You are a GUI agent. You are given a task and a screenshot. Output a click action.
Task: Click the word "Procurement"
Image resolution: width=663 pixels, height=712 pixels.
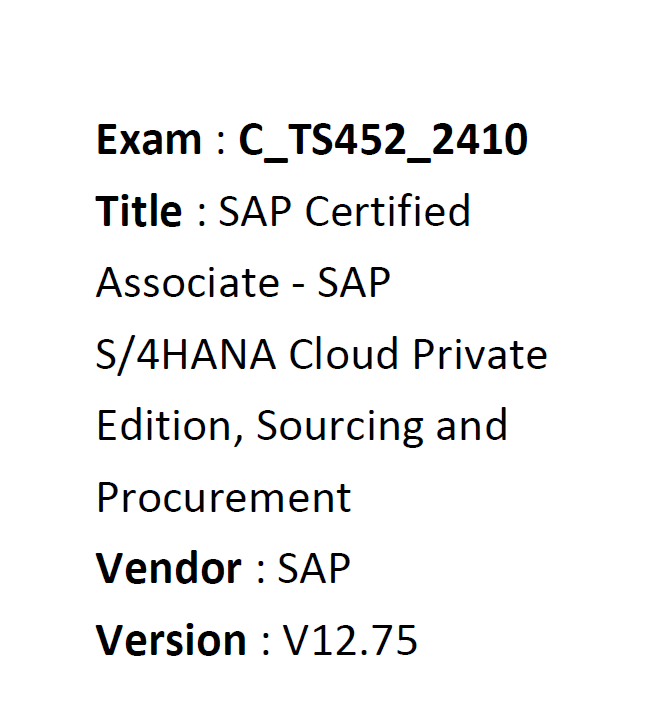(223, 497)
